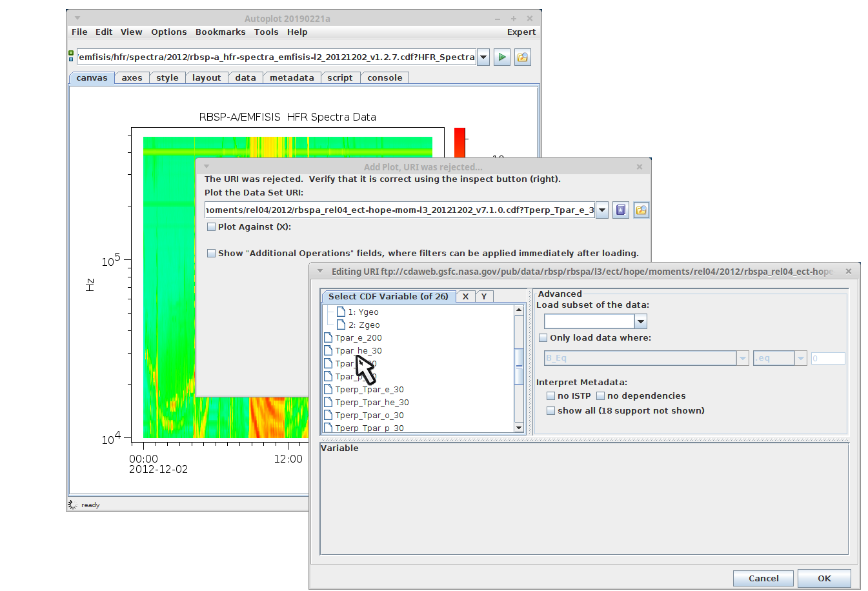Open the Data Set URI dropdown in Add Plot
868x591 pixels.
coord(601,210)
